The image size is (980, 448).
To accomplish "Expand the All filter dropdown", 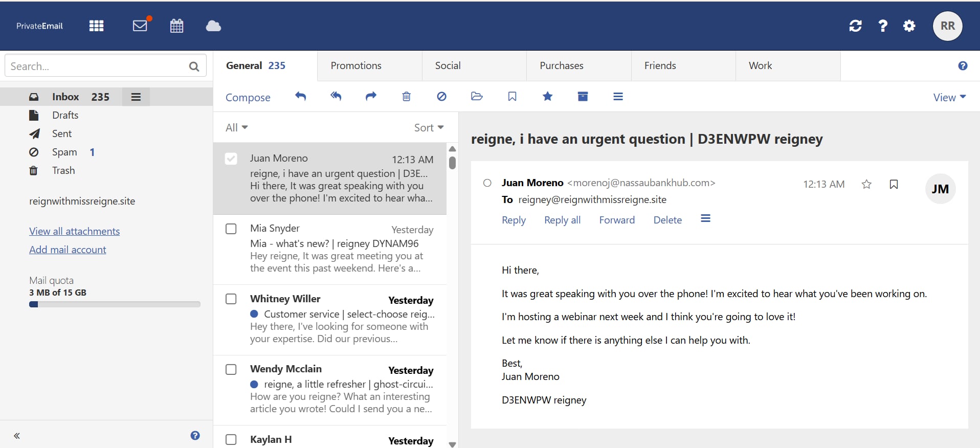I will click(x=237, y=127).
